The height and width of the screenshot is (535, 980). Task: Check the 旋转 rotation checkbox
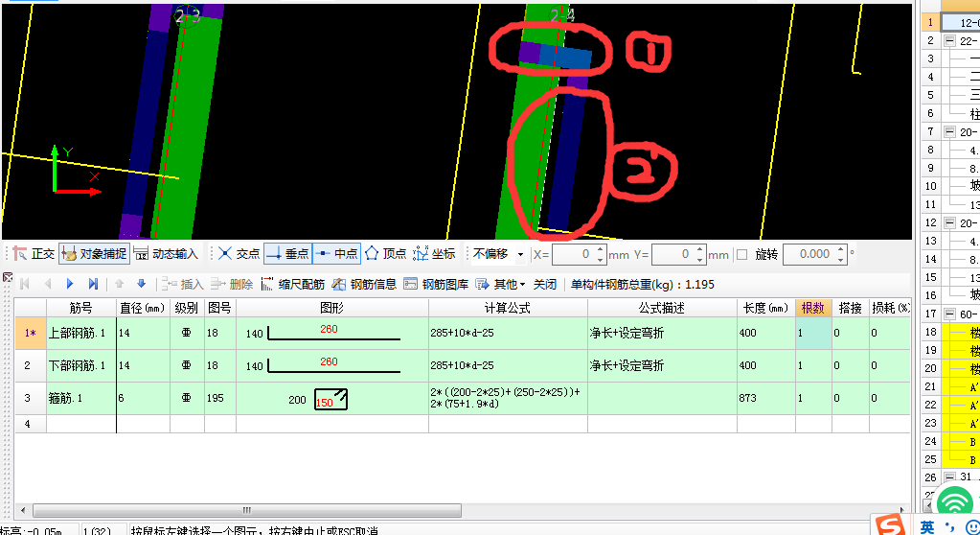(742, 254)
